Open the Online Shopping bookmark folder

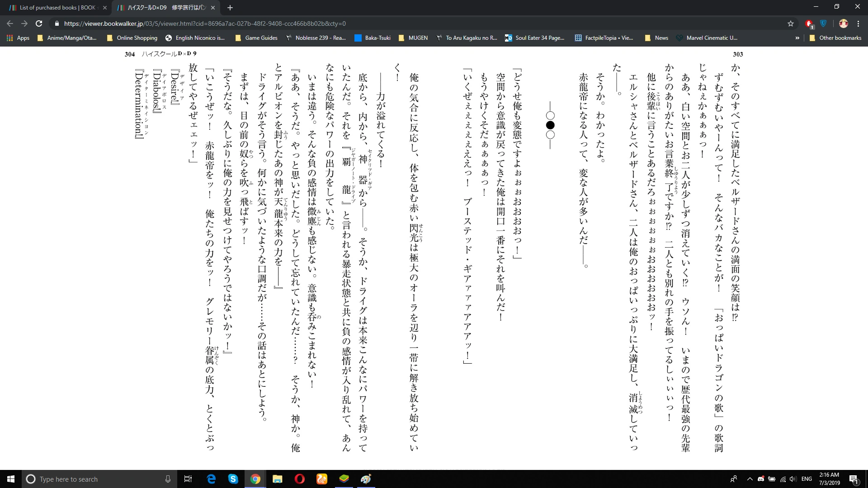(x=132, y=38)
